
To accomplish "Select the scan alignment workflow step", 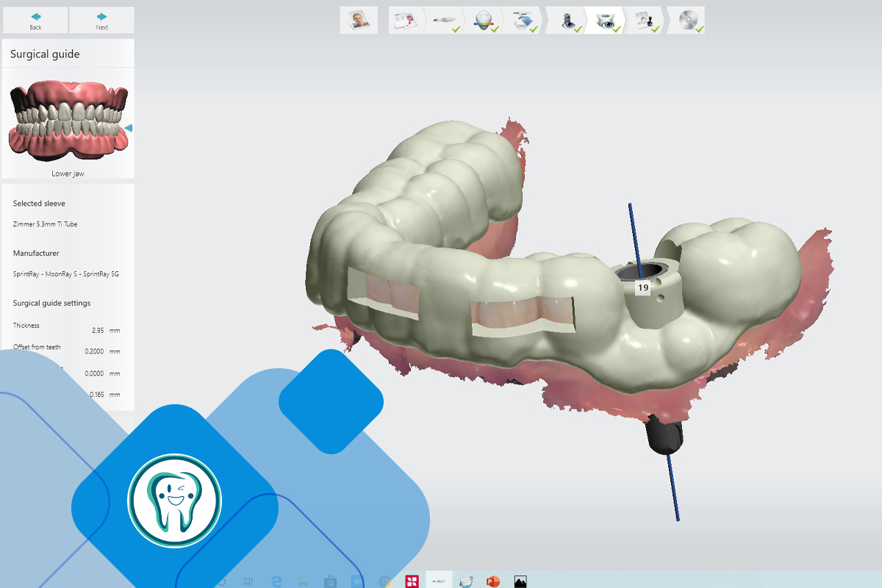I will click(523, 21).
